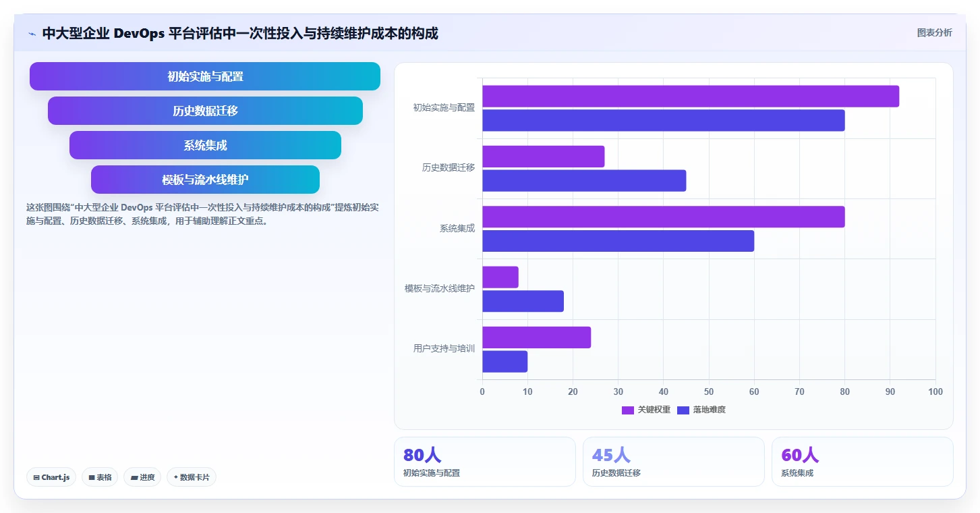The width and height of the screenshot is (980, 513).
Task: Click the 关键权重 bar for 模板与流水线维护
Action: click(x=500, y=277)
